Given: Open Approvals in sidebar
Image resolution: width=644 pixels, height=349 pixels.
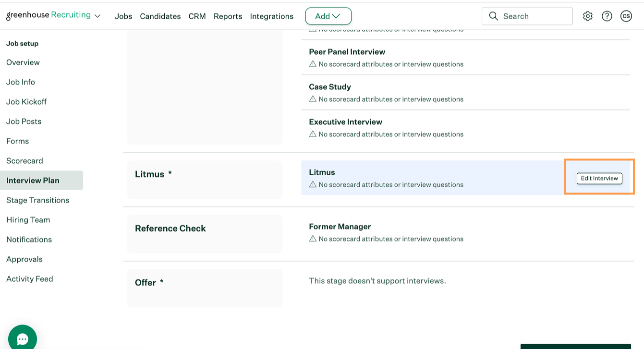Looking at the screenshot, I should [24, 259].
